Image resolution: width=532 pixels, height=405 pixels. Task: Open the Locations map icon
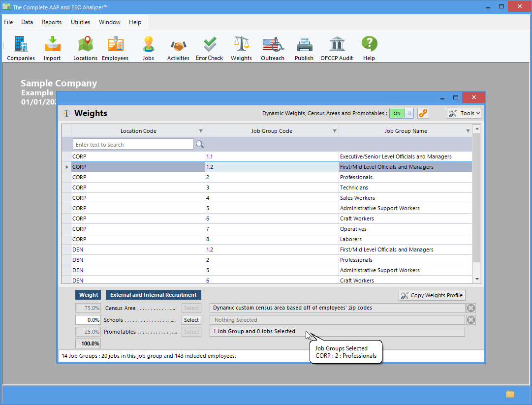coord(85,49)
